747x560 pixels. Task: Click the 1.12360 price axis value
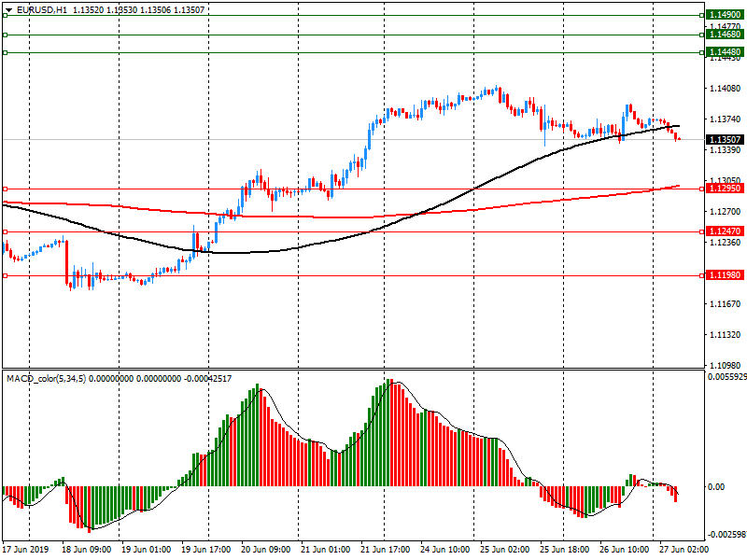pyautogui.click(x=726, y=243)
